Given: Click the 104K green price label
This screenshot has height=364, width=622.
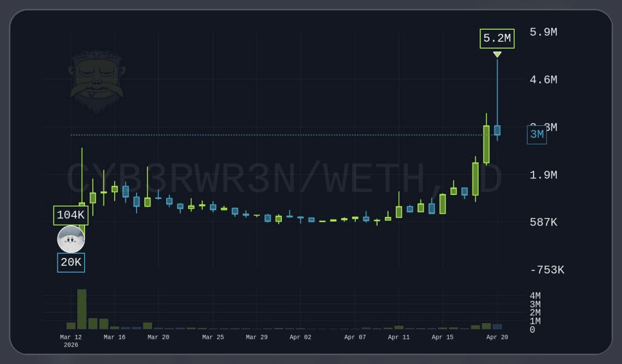Looking at the screenshot, I should click(70, 214).
